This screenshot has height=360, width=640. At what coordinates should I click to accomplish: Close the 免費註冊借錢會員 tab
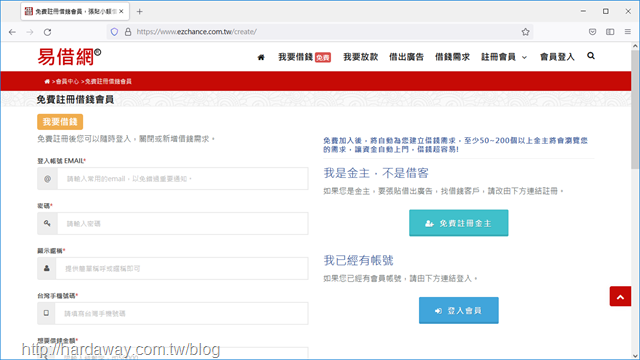(121, 11)
